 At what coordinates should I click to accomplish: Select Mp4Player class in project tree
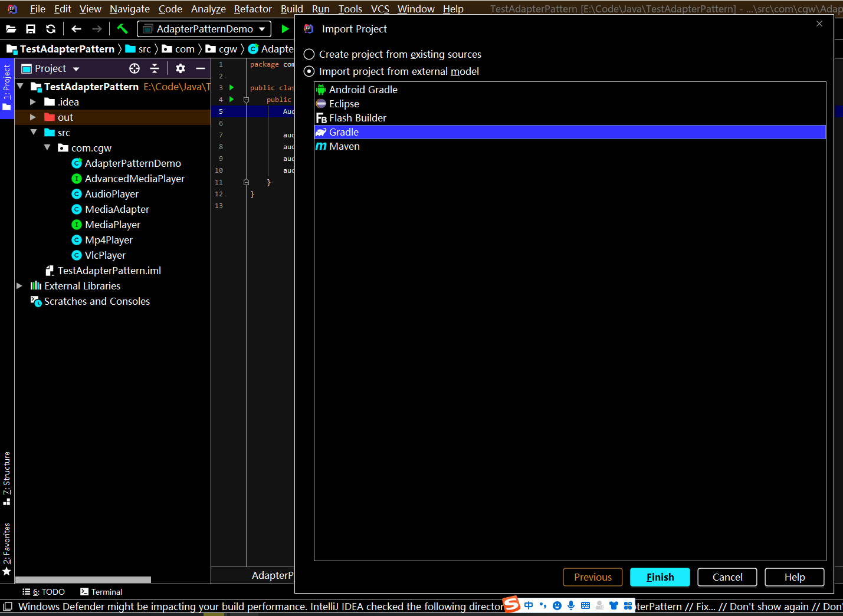[109, 240]
